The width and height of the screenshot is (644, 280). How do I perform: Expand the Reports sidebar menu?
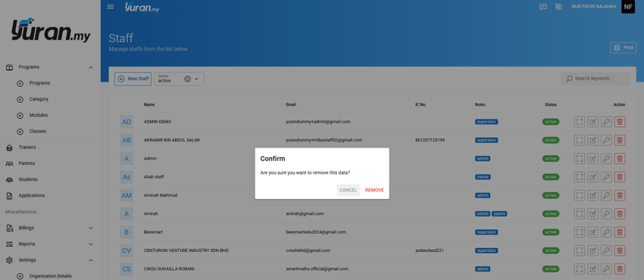(x=91, y=244)
